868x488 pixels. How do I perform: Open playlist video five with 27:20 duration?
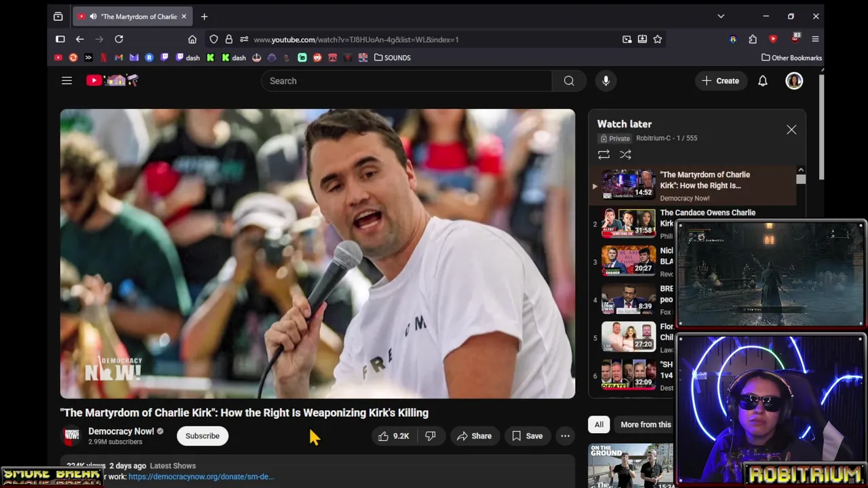pos(629,337)
